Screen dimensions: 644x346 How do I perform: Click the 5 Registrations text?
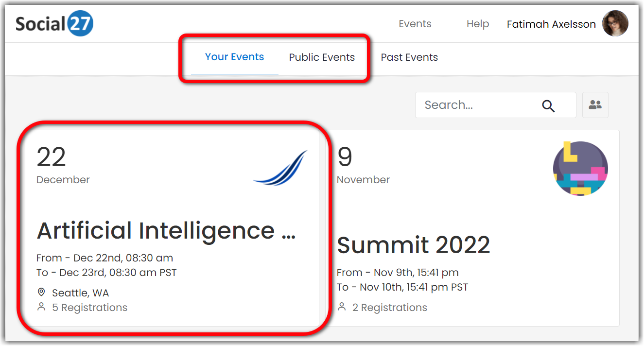(x=89, y=308)
